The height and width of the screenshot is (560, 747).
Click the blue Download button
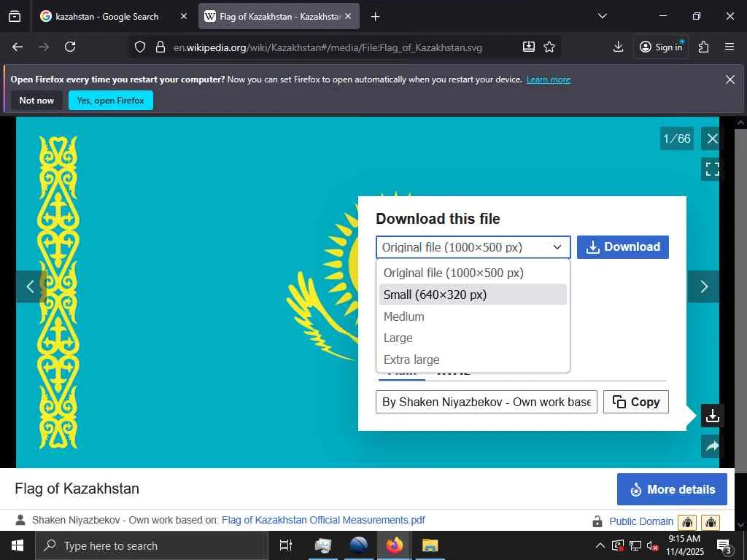623,247
